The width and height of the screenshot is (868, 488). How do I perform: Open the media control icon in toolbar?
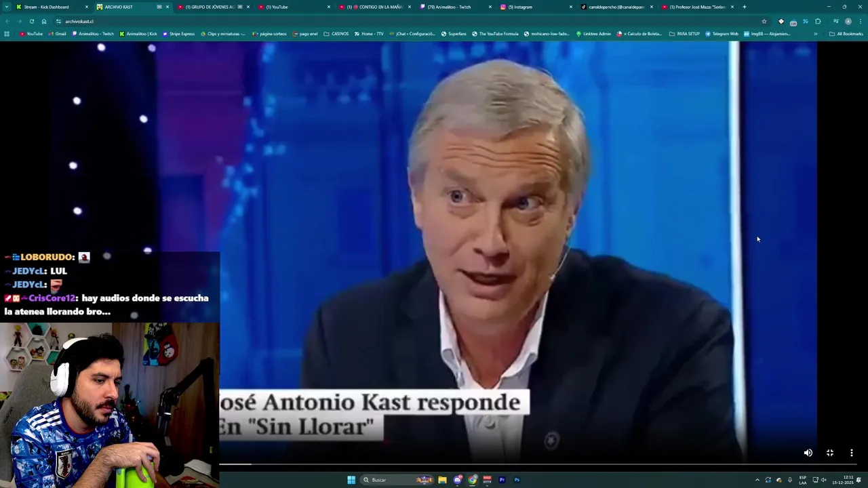click(x=835, y=21)
